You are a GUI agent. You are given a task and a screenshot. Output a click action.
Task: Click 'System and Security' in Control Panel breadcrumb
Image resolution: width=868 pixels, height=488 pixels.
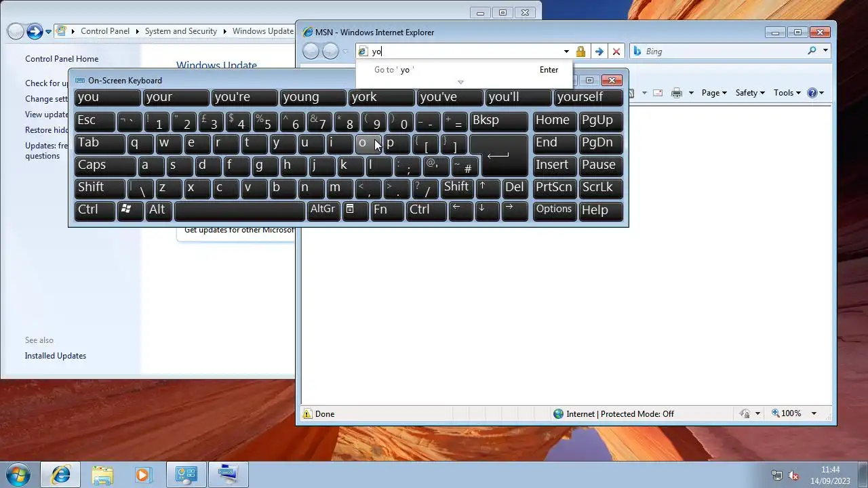pyautogui.click(x=181, y=31)
